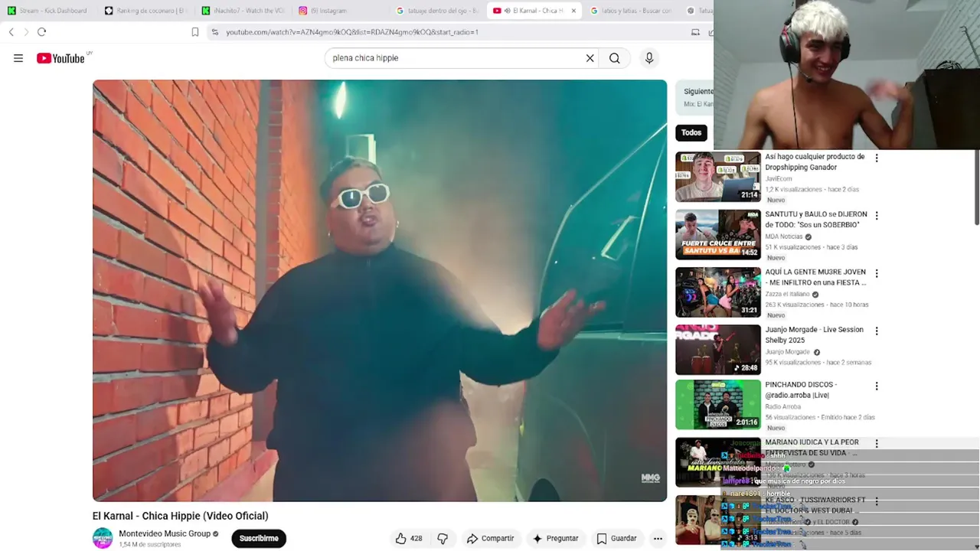Go back with the browser back arrow

tap(11, 32)
